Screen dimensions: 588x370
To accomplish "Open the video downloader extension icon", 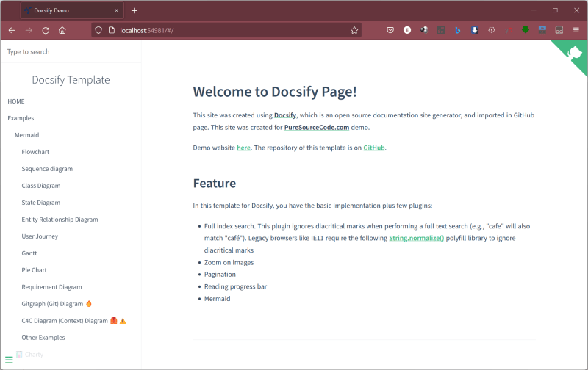I will (x=542, y=30).
